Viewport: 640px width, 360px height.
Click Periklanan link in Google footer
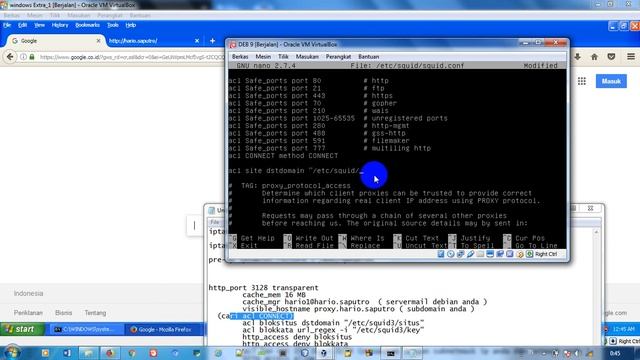[28, 313]
